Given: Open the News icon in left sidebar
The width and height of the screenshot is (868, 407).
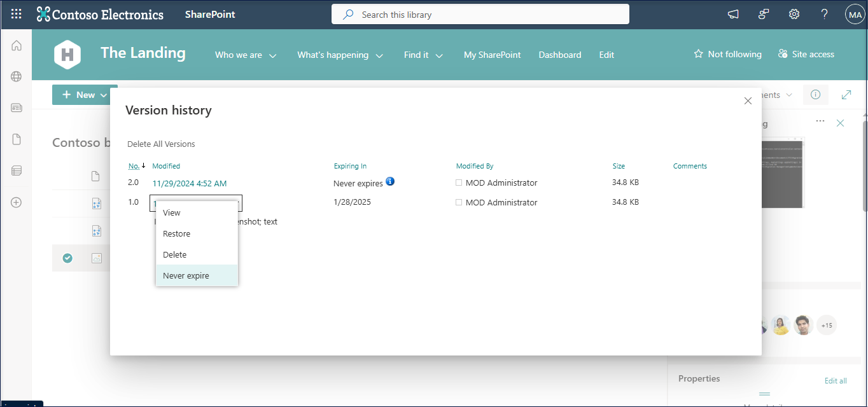Looking at the screenshot, I should 16,107.
